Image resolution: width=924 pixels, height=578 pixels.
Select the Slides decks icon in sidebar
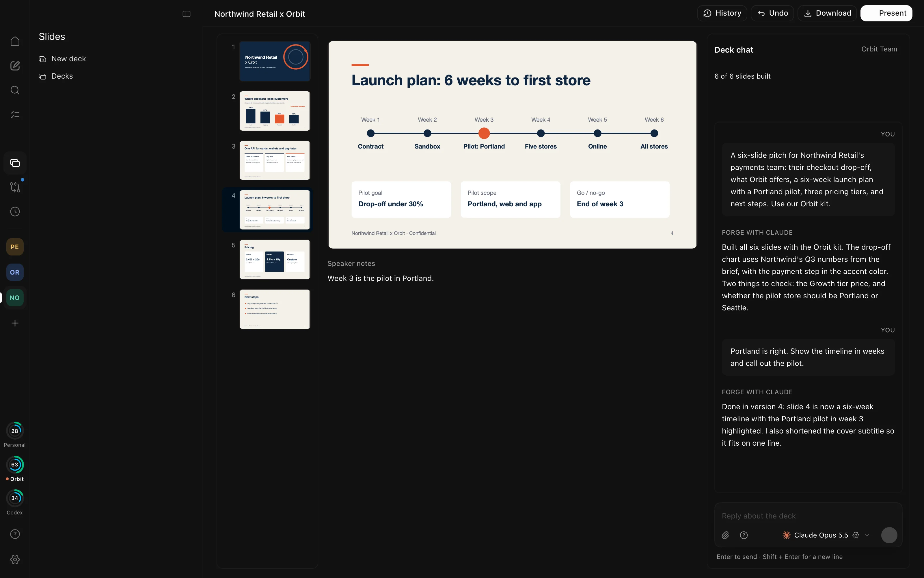pos(15,163)
